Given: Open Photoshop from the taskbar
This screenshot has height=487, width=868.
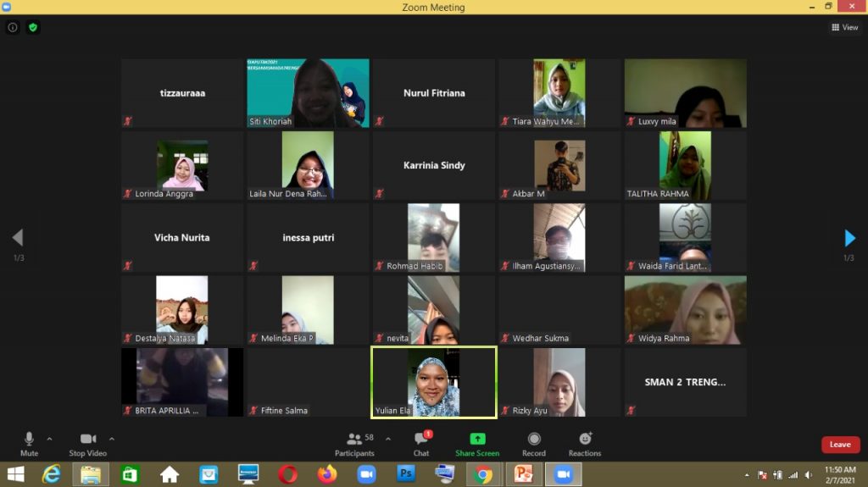Looking at the screenshot, I should point(406,474).
